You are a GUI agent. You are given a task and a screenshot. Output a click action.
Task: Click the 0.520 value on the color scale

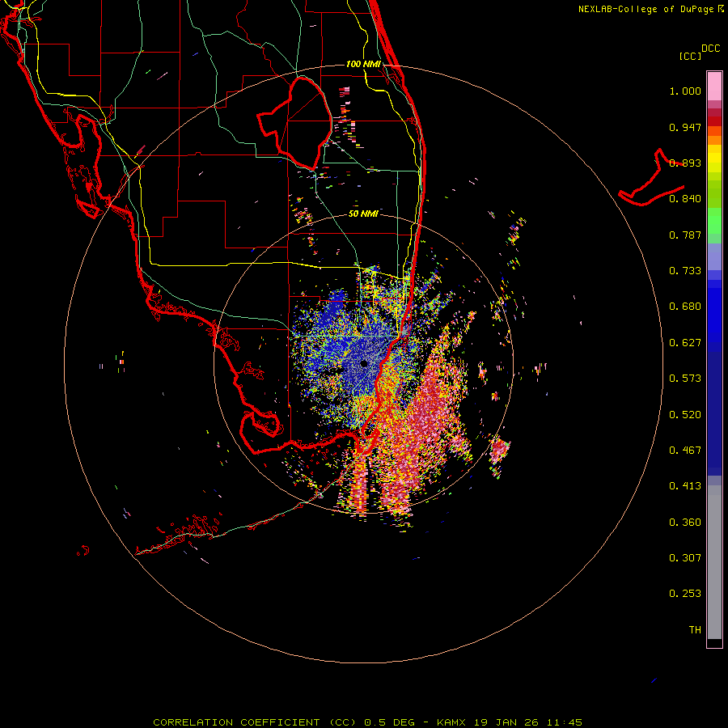tap(685, 415)
